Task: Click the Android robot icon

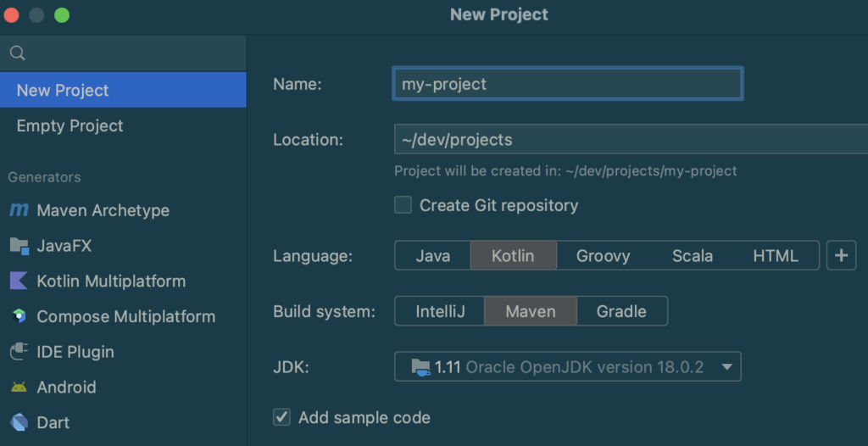Action: (19, 387)
